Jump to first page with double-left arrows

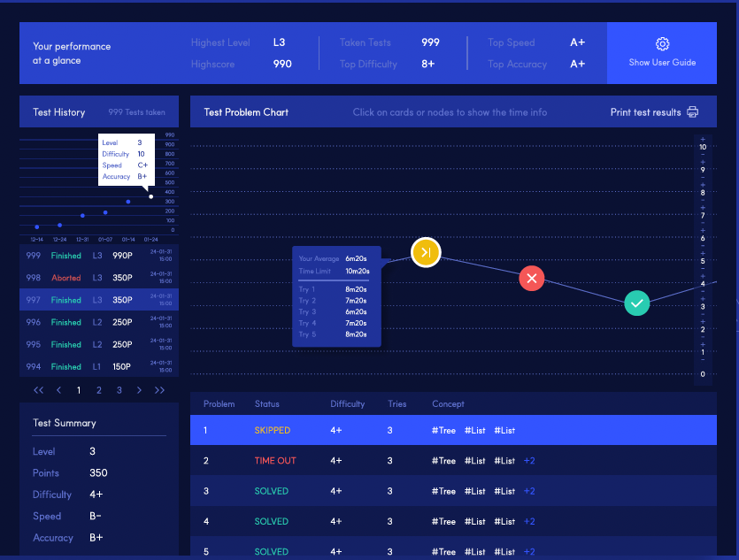[39, 390]
